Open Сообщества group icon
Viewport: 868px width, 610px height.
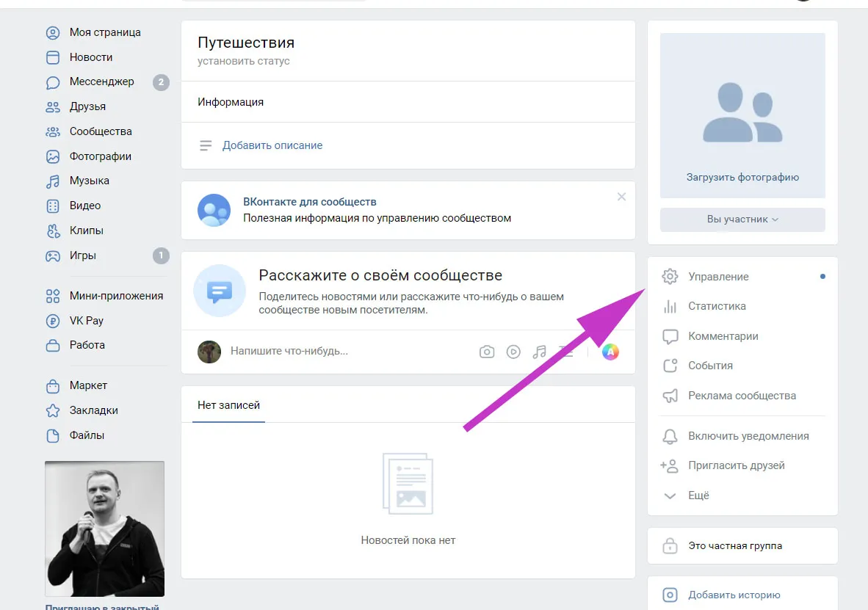(53, 131)
